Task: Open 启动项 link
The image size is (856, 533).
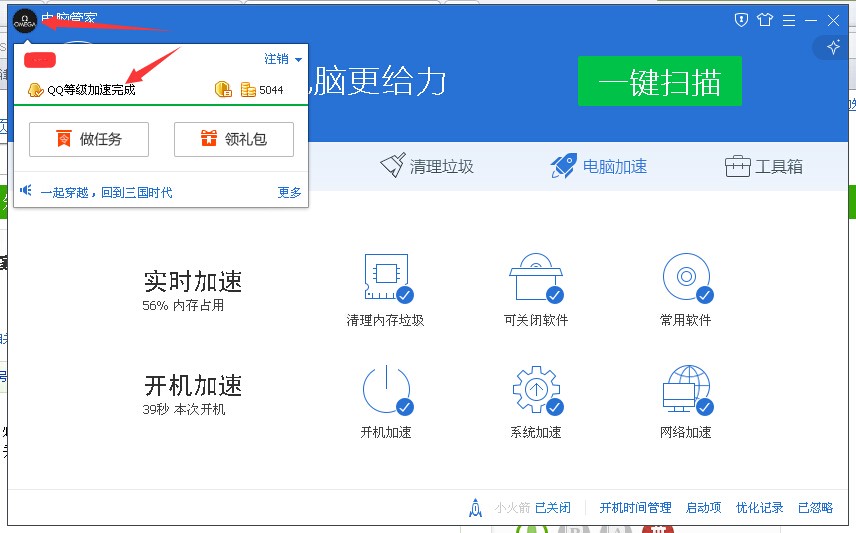Action: (x=703, y=508)
